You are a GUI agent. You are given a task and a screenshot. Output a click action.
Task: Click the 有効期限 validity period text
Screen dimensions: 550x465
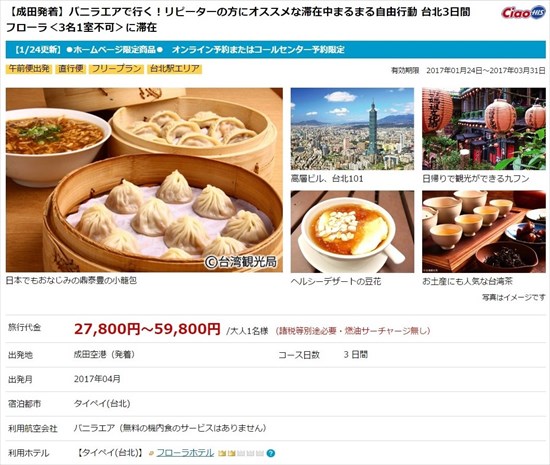pos(468,70)
